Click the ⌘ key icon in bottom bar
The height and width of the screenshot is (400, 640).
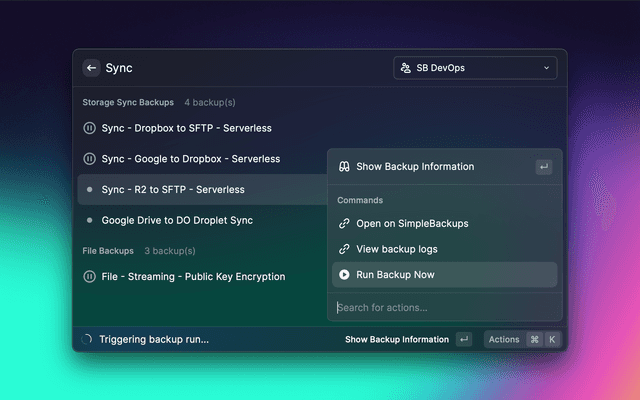point(534,339)
